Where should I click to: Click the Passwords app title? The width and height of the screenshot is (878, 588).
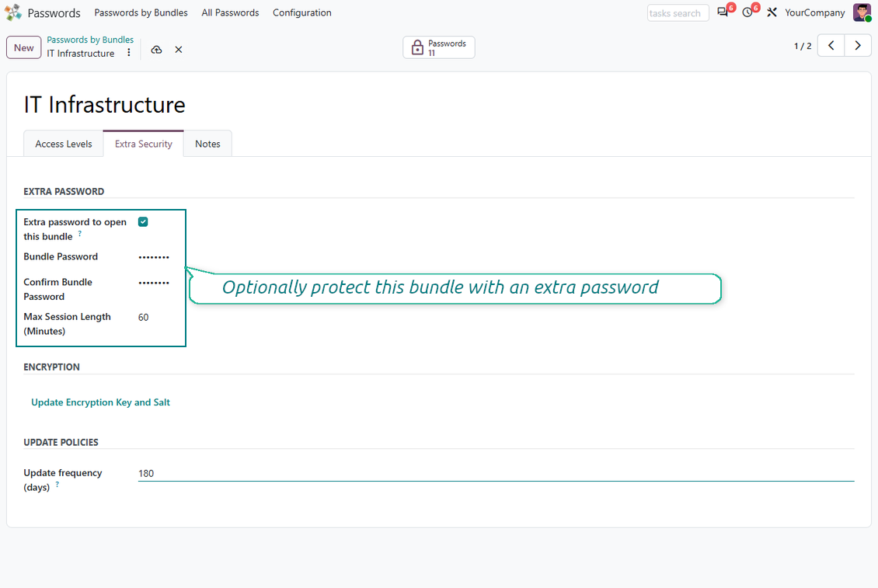point(54,13)
